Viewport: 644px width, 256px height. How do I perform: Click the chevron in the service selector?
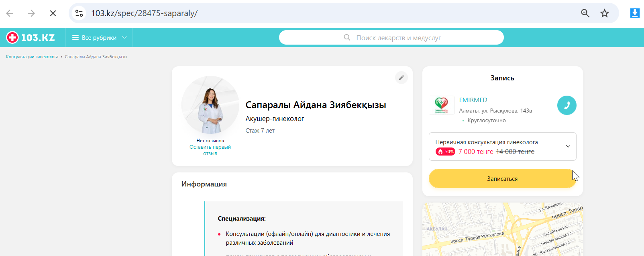(568, 146)
